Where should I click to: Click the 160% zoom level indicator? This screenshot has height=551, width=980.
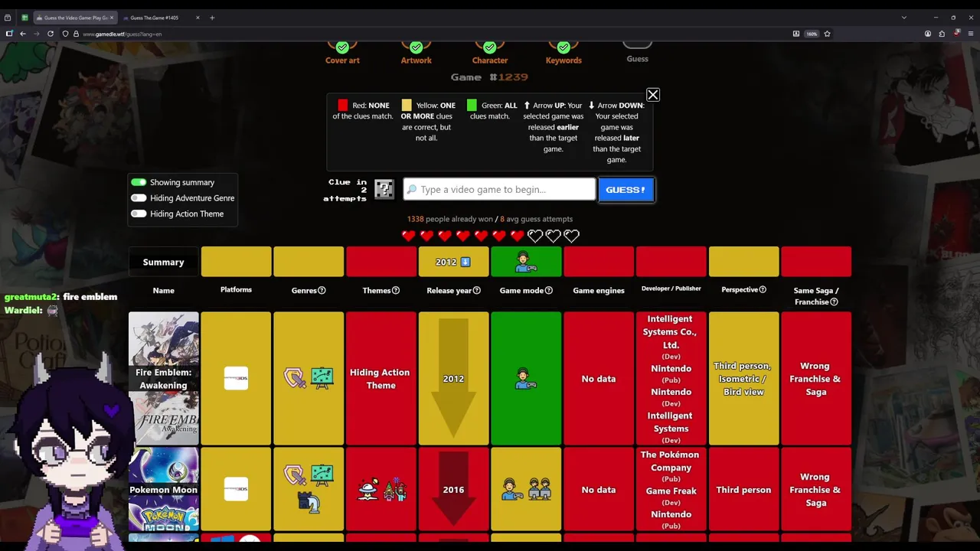coord(812,34)
